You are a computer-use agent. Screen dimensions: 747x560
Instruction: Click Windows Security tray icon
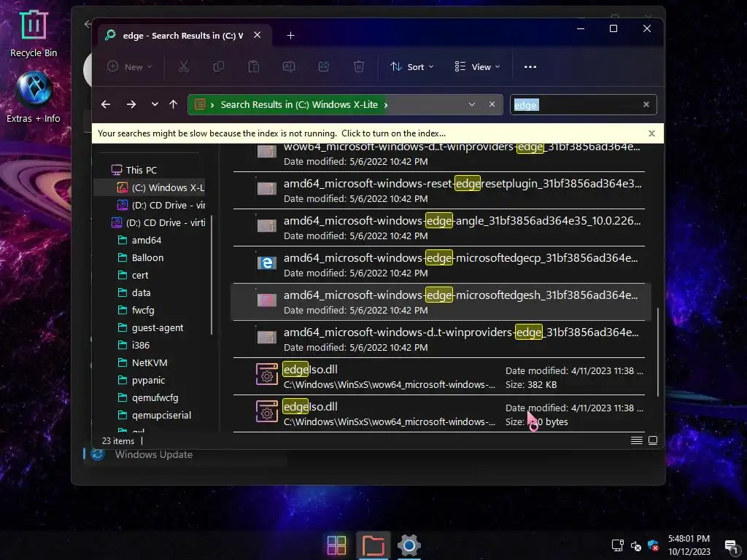click(653, 545)
